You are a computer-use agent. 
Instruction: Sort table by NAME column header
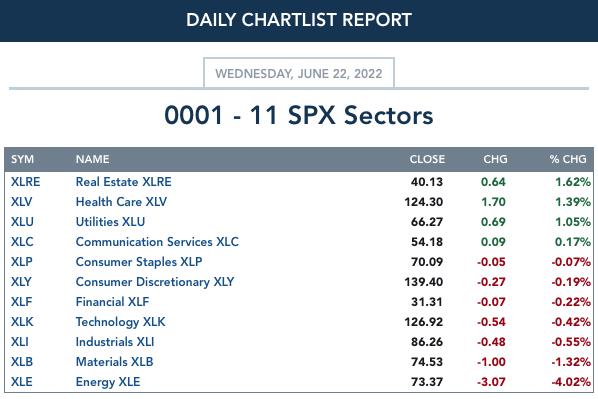click(x=92, y=159)
